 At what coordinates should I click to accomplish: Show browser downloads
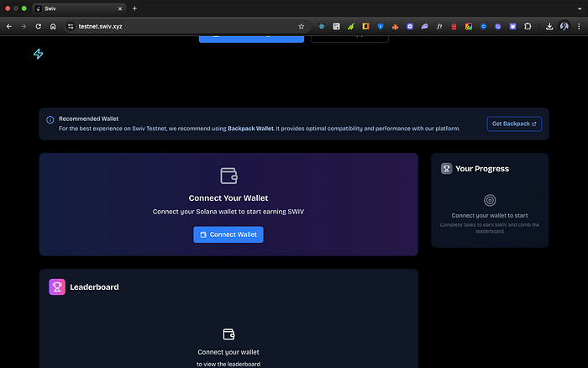click(x=549, y=26)
